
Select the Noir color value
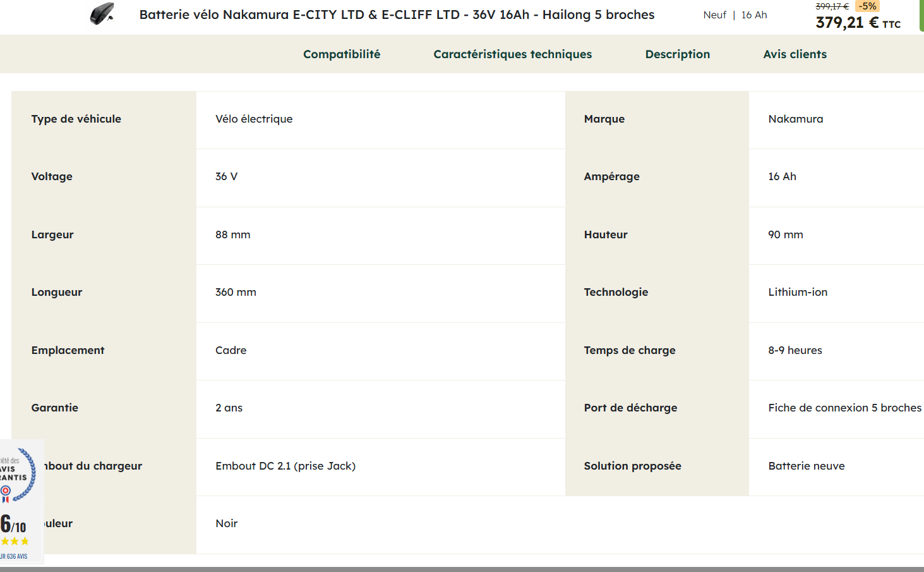(x=227, y=523)
